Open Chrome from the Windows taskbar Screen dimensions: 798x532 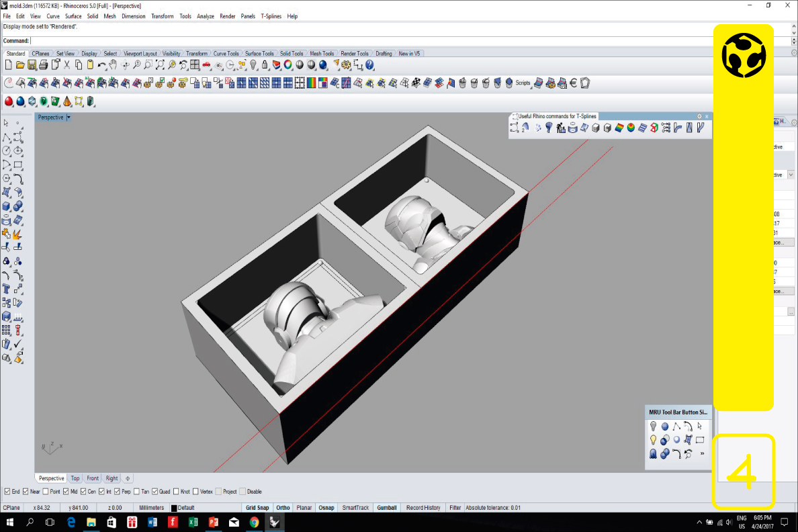click(254, 523)
